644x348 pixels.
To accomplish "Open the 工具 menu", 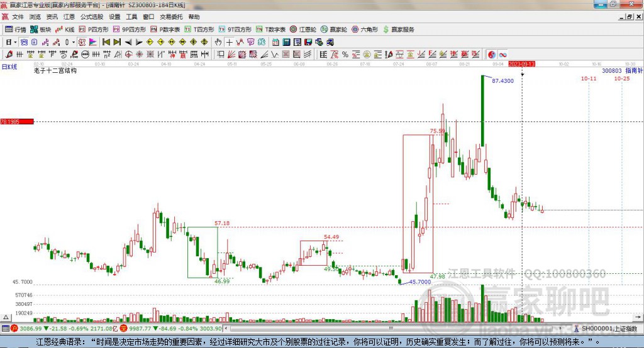I will [x=131, y=17].
